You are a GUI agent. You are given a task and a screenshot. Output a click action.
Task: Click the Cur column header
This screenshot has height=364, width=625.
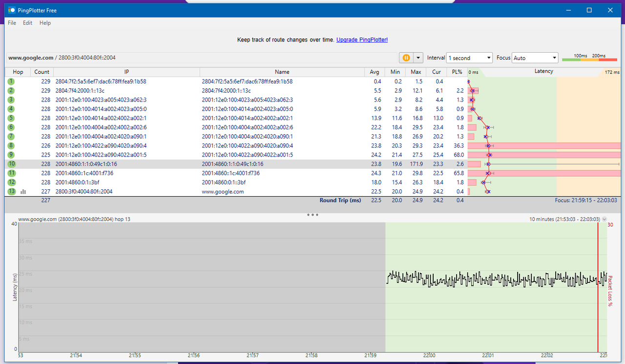tap(437, 72)
